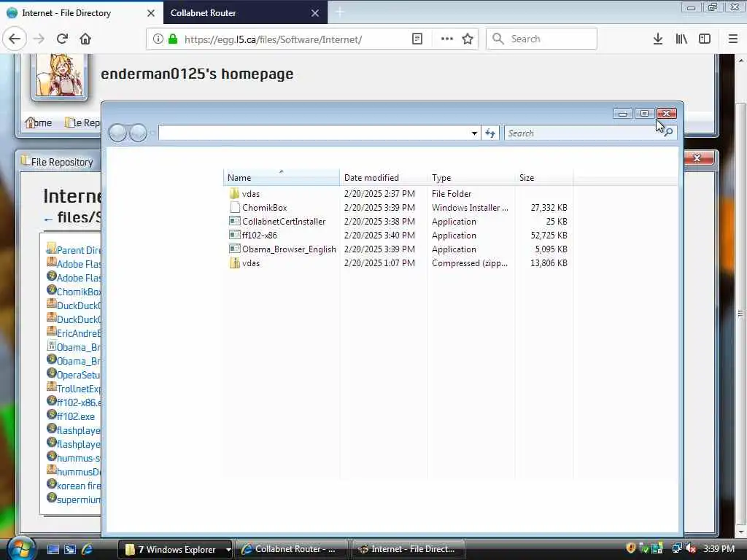Click Explorer back navigation round button

[x=117, y=133]
